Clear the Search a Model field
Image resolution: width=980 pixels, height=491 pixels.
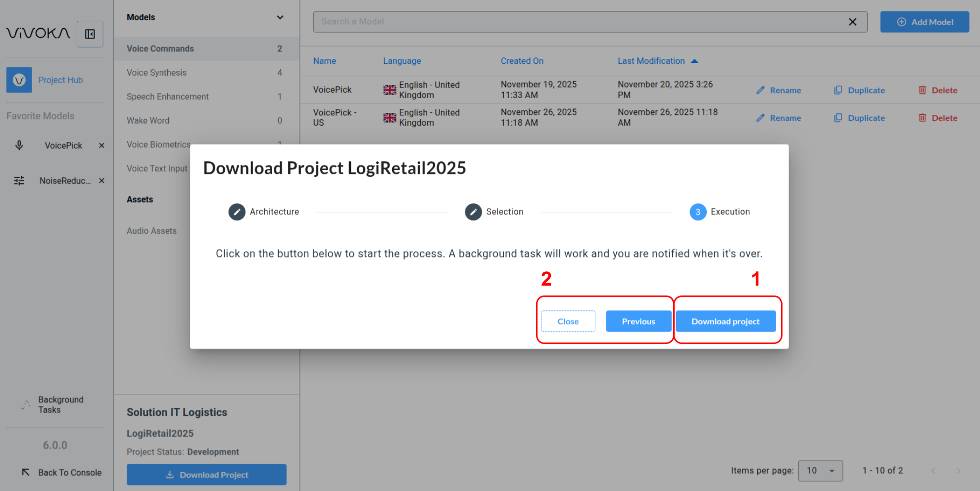tap(852, 22)
